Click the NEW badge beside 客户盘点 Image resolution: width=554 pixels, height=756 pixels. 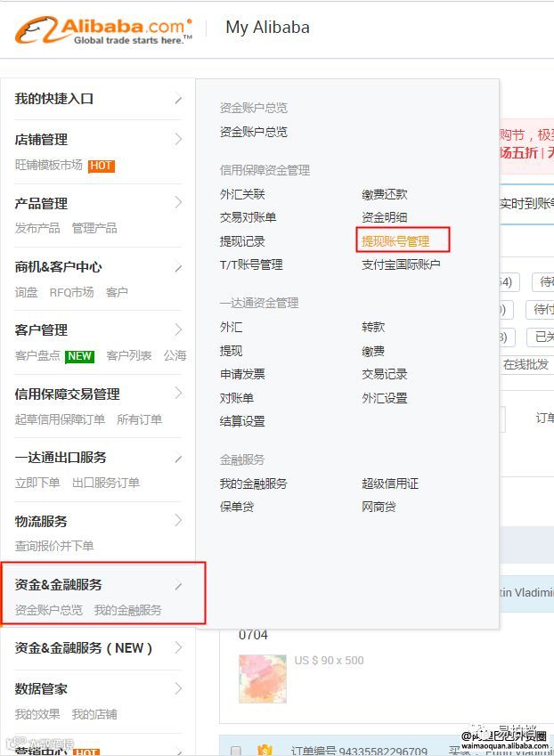point(79,356)
